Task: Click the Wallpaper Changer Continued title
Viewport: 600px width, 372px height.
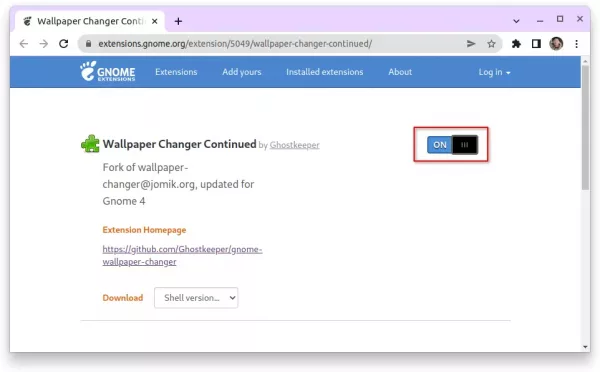Action: pyautogui.click(x=179, y=144)
